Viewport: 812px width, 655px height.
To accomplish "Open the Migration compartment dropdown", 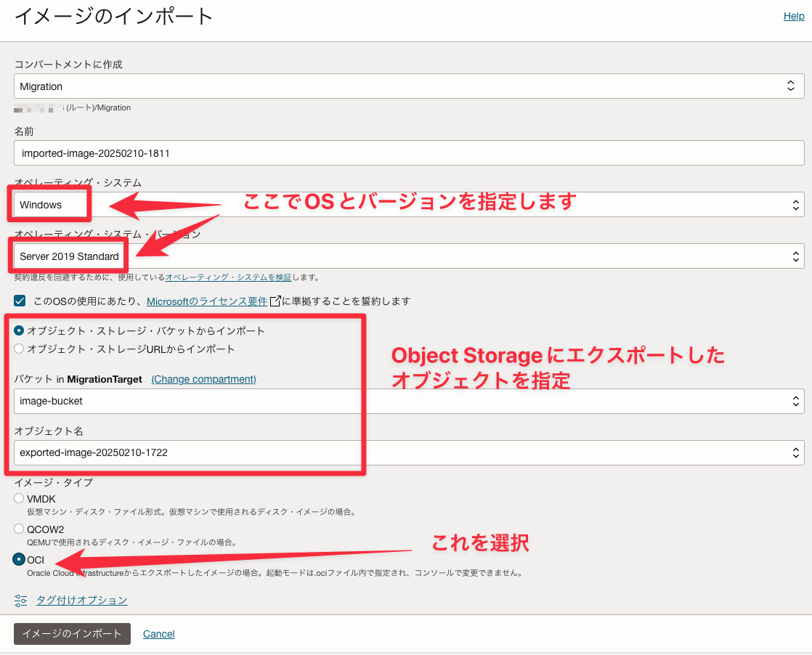I will tap(409, 86).
